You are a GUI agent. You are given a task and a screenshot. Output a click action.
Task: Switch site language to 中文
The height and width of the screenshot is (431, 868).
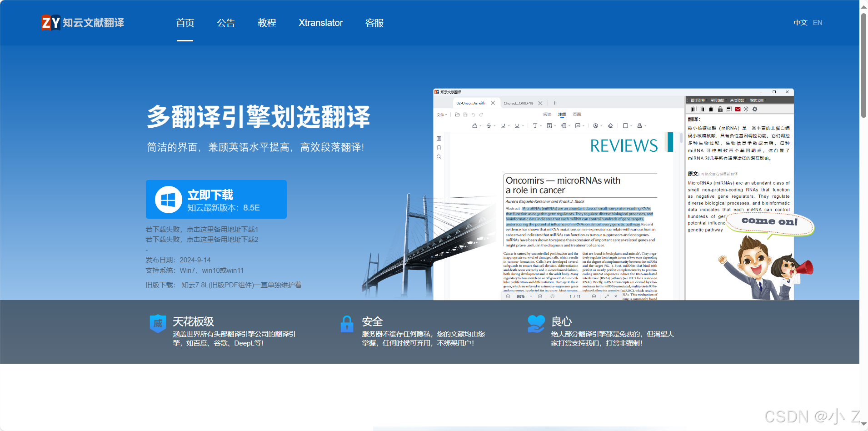click(x=800, y=23)
